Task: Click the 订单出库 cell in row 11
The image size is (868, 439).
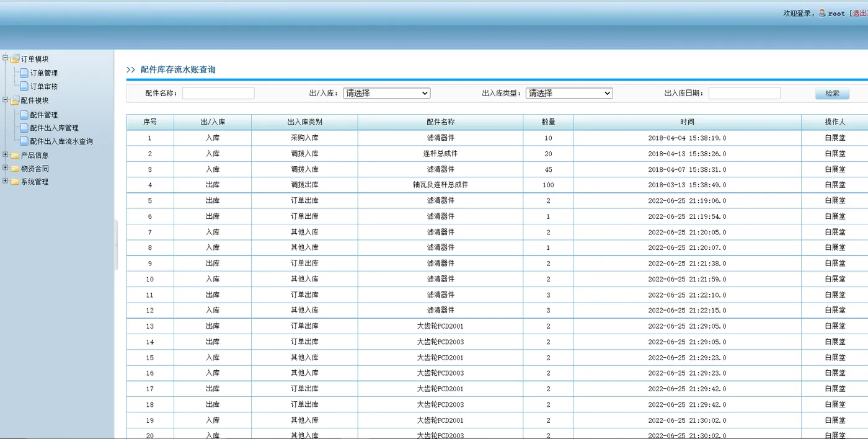Action: pyautogui.click(x=304, y=295)
